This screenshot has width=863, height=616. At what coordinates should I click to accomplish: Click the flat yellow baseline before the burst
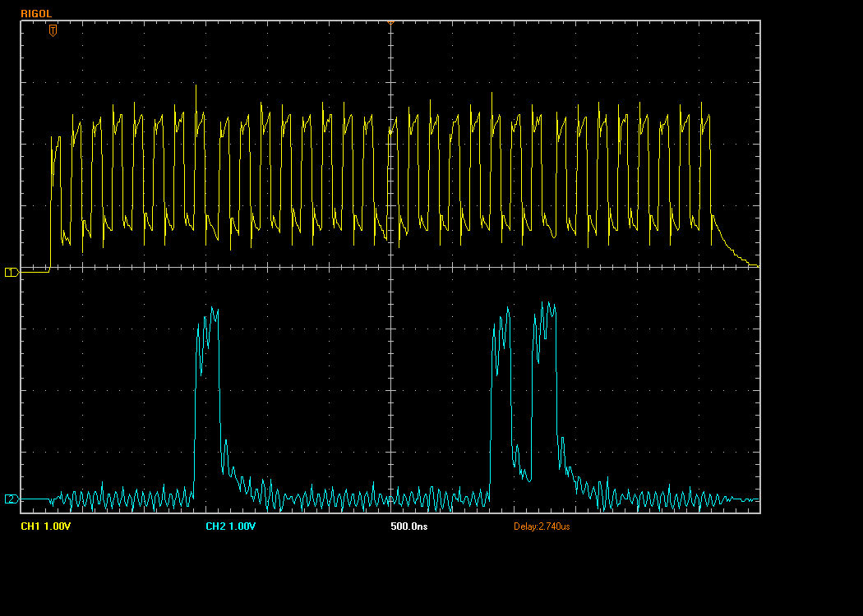pos(35,272)
